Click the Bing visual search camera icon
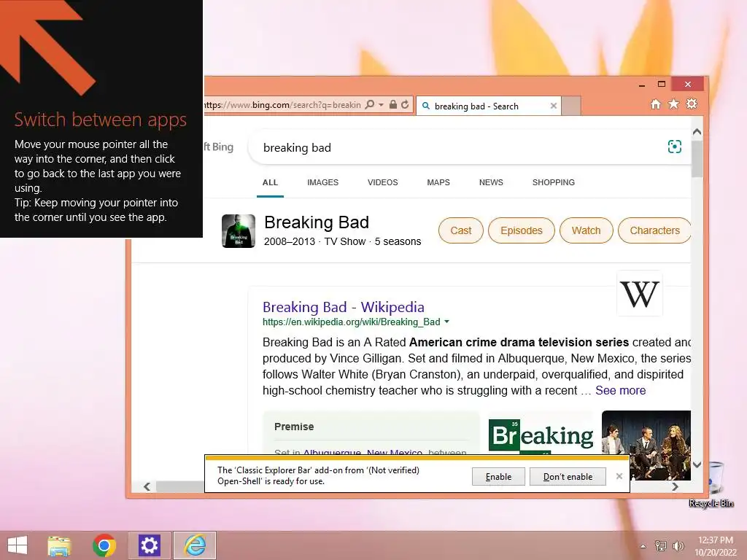Screen dimensions: 747x560 coord(674,147)
